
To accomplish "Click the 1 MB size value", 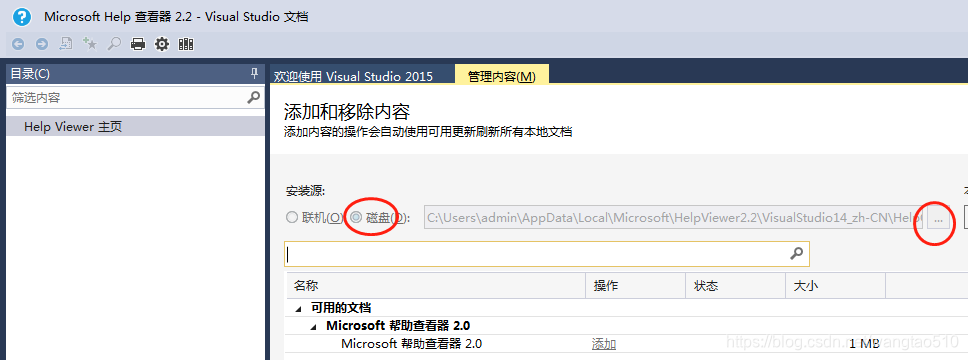I will coord(864,345).
